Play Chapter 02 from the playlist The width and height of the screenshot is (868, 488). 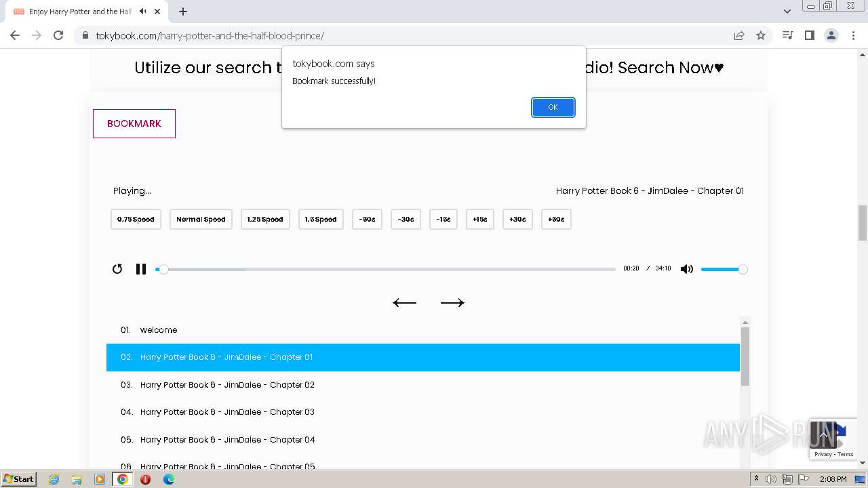422,385
